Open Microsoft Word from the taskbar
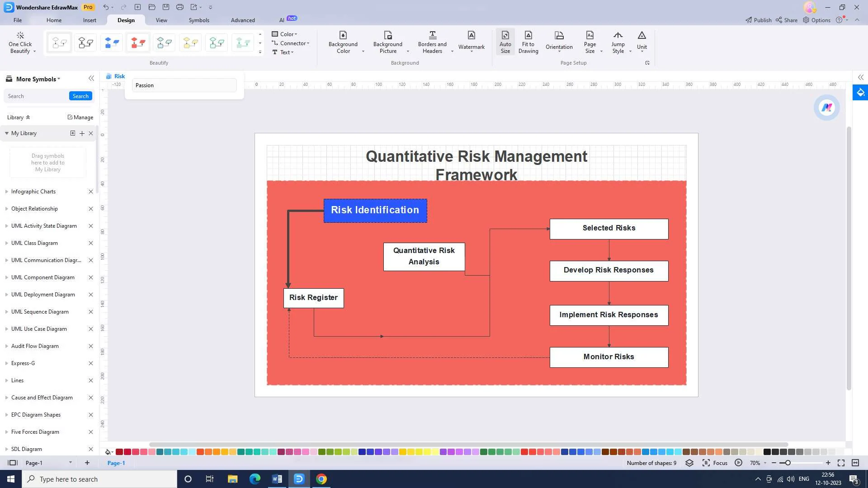This screenshot has height=488, width=868. [x=277, y=479]
